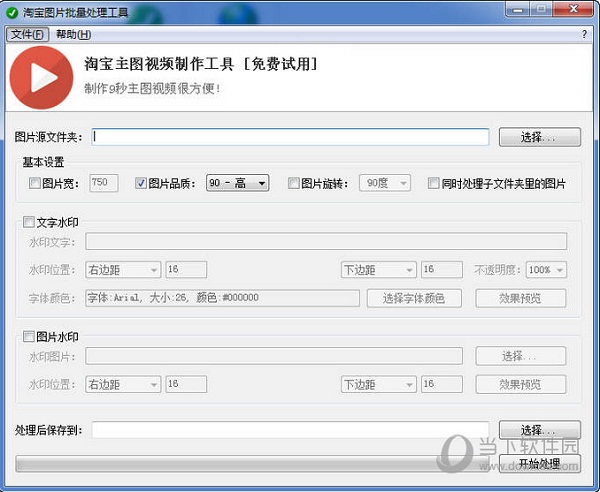The image size is (600, 492).
Task: Uncheck the 图片品质 checkbox
Action: (x=141, y=183)
